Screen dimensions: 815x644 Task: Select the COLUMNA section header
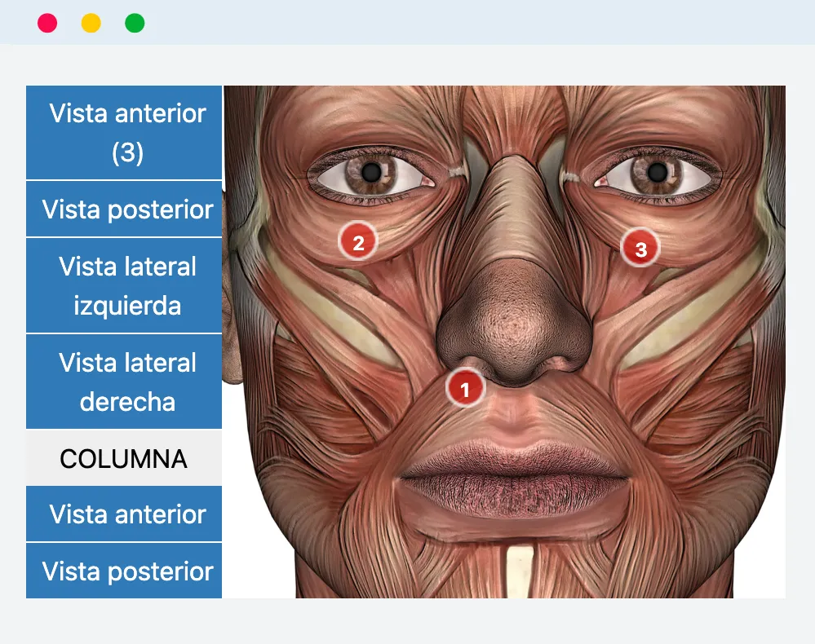coord(124,458)
